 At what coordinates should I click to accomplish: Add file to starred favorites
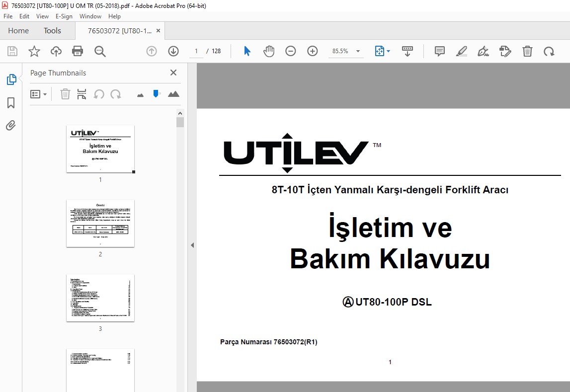[34, 51]
